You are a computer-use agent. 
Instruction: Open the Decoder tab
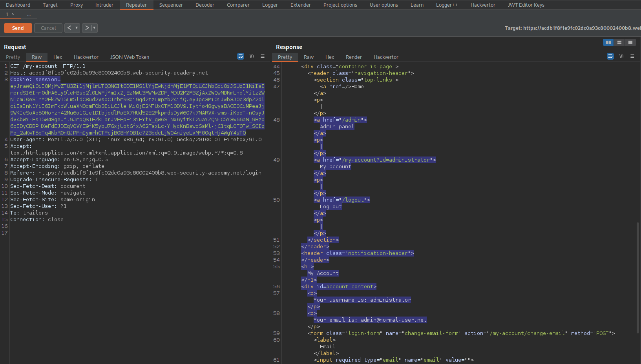[x=205, y=5]
